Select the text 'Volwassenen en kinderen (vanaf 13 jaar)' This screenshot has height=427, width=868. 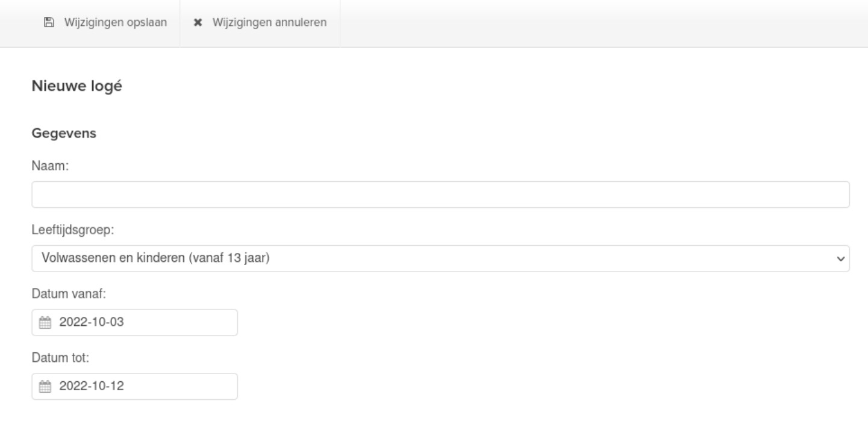(155, 258)
